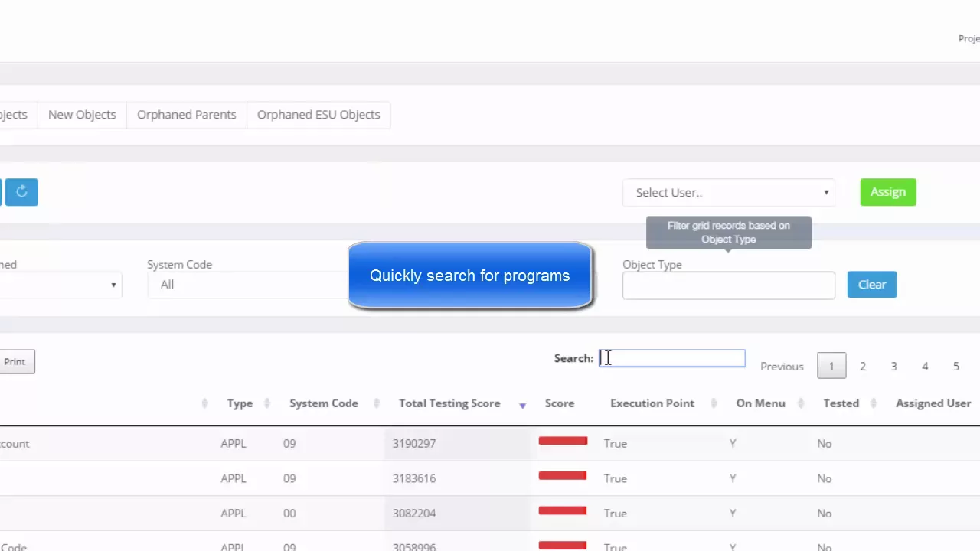The height and width of the screenshot is (551, 980).
Task: Sort by Total Testing Score column
Action: tap(449, 403)
